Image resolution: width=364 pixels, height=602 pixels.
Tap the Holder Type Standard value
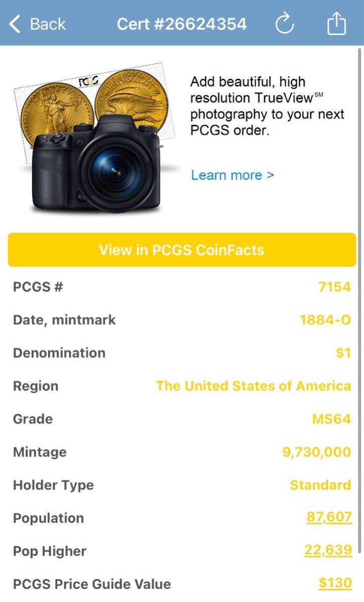320,485
